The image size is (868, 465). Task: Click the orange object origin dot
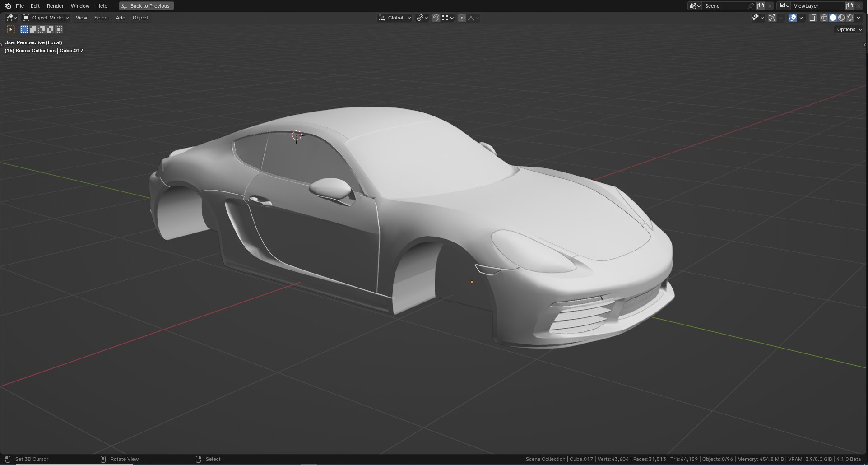click(x=472, y=282)
